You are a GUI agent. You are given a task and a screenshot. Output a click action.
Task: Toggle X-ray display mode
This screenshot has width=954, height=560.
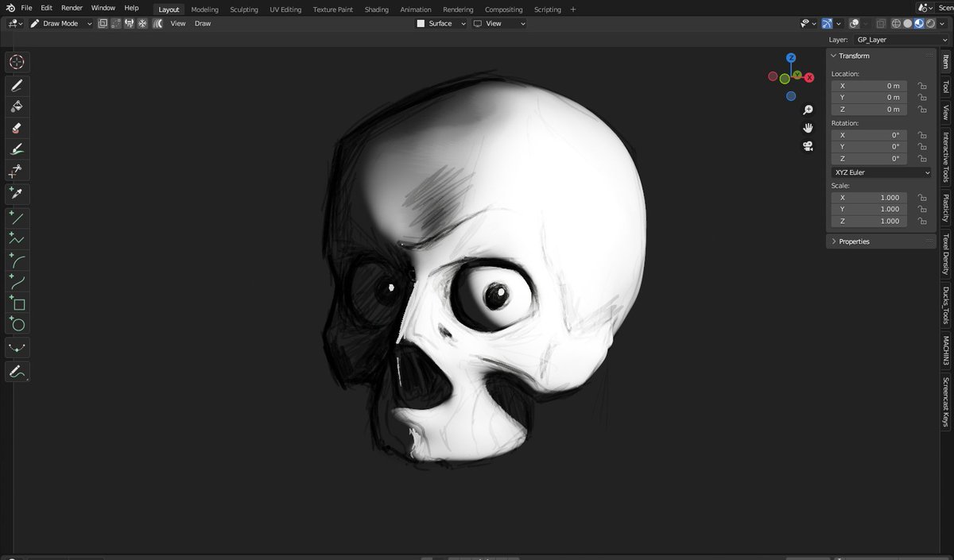(x=881, y=24)
